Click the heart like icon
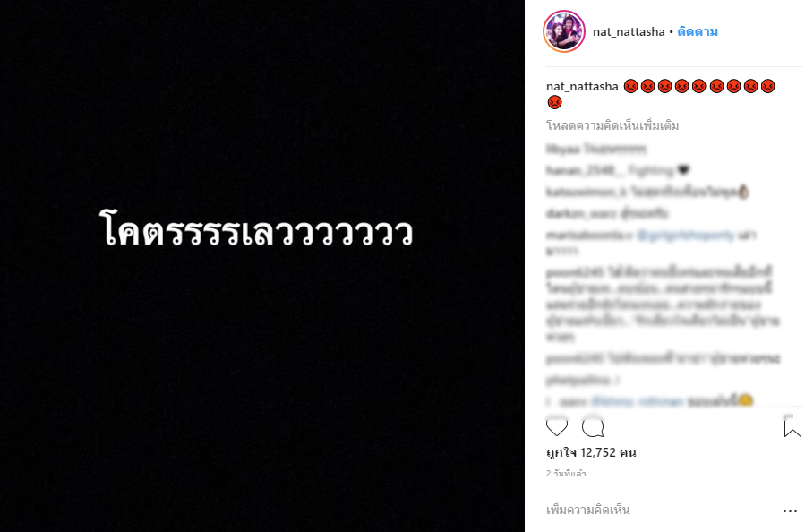 (x=557, y=427)
